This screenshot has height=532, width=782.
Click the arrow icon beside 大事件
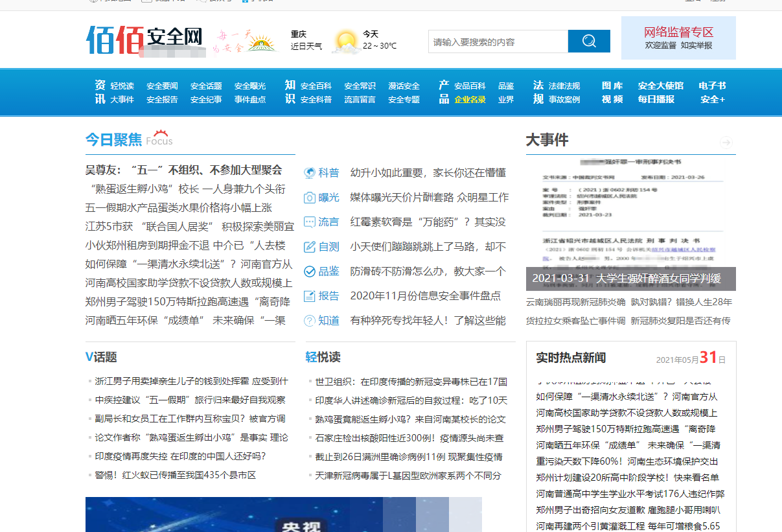pos(726,142)
